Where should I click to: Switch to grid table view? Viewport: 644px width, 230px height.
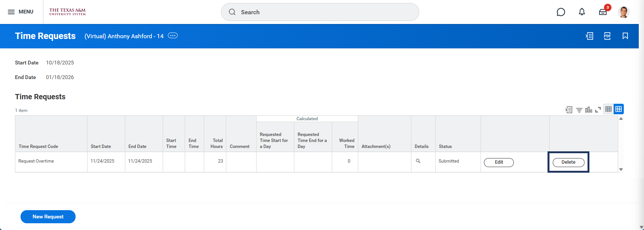point(619,109)
